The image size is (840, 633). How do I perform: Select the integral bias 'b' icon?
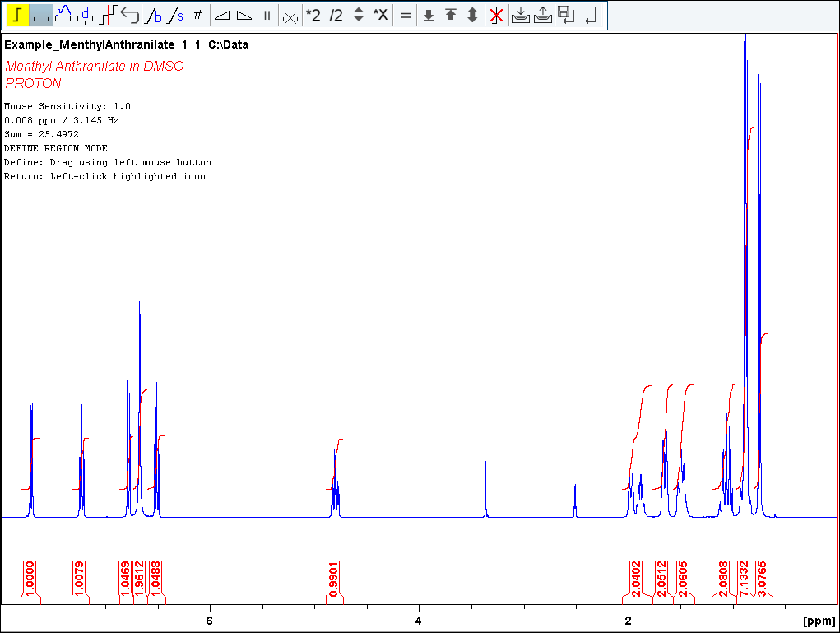154,15
